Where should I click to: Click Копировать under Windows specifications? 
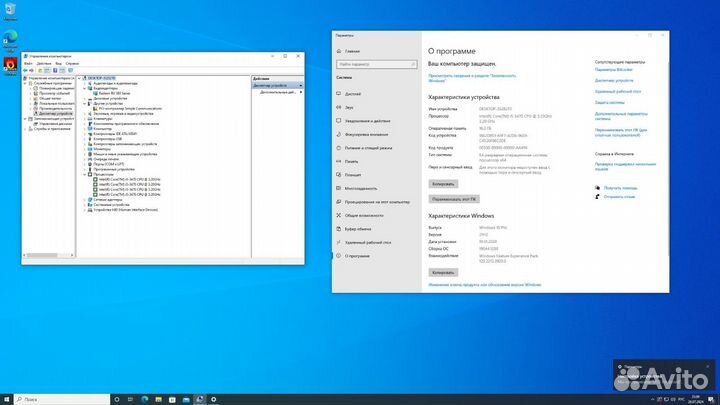coord(443,273)
